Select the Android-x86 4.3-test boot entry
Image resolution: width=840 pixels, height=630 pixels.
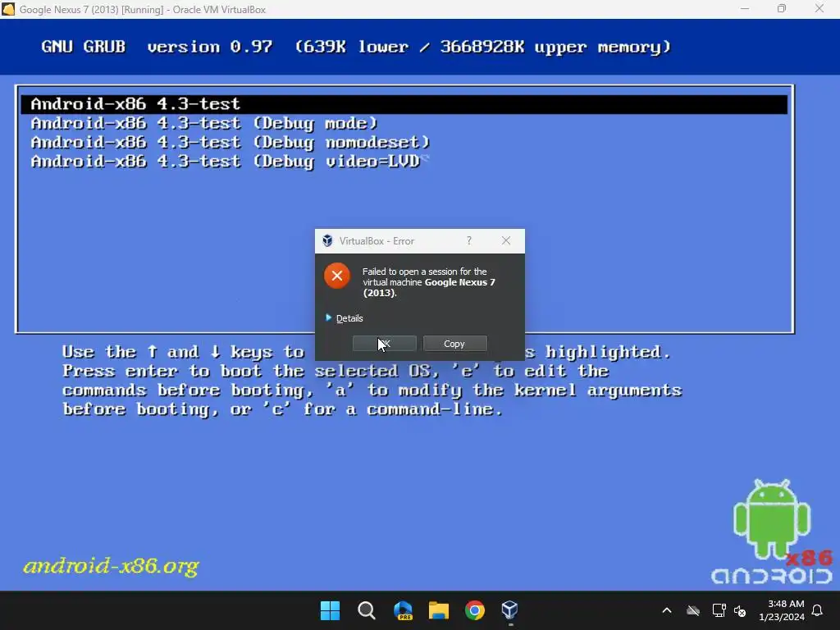point(404,104)
